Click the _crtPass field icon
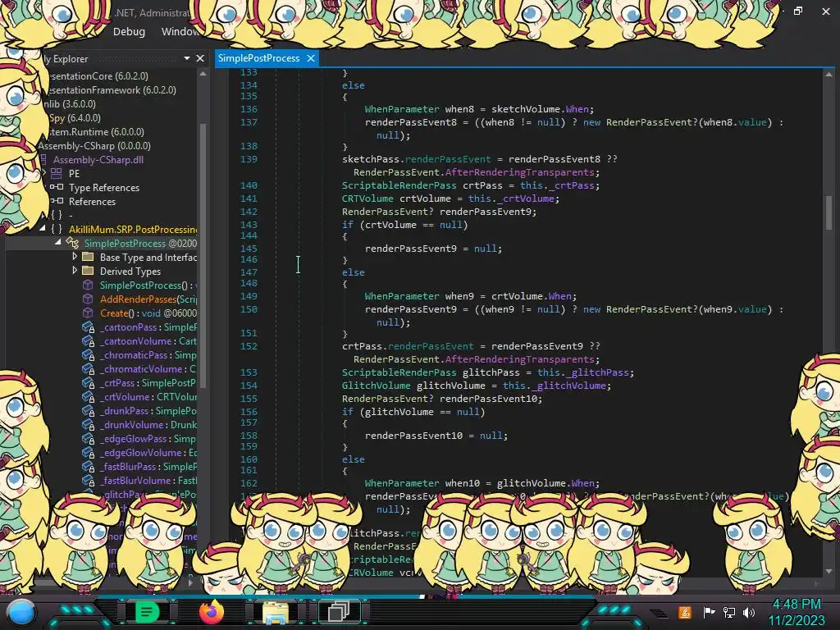The image size is (840, 630). point(89,382)
